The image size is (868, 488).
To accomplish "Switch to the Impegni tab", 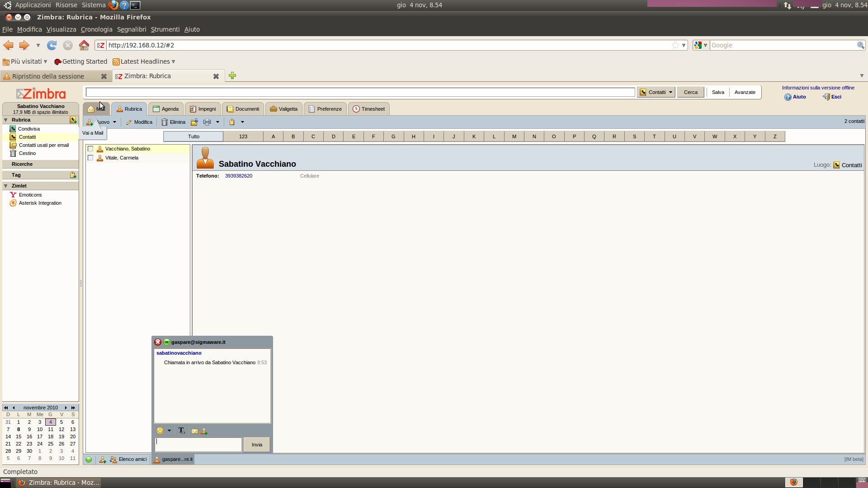I will [203, 109].
